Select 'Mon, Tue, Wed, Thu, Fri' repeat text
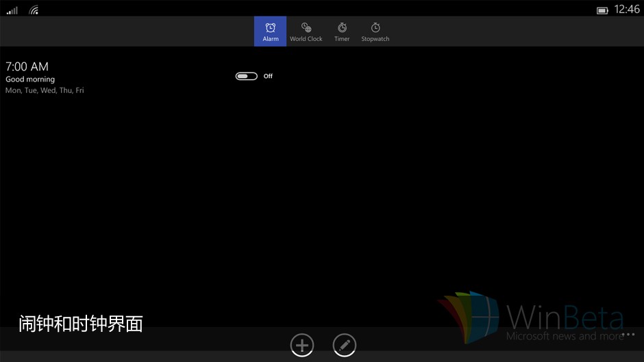The width and height of the screenshot is (644, 362). point(45,90)
